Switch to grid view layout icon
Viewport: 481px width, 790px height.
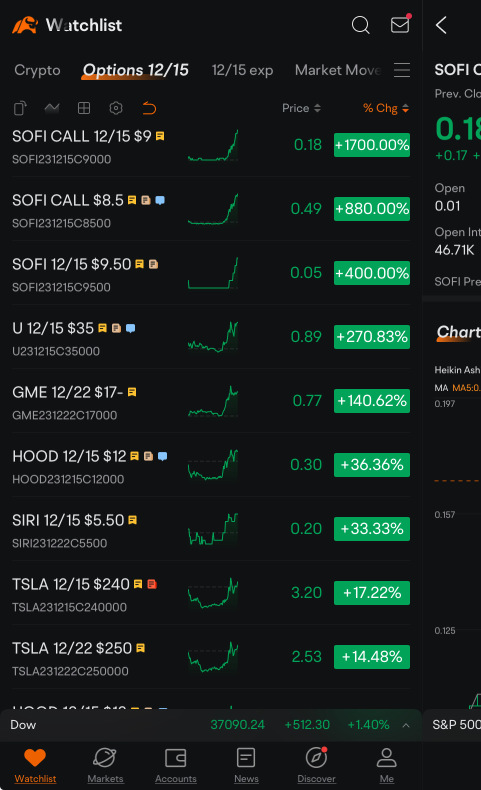tap(84, 108)
